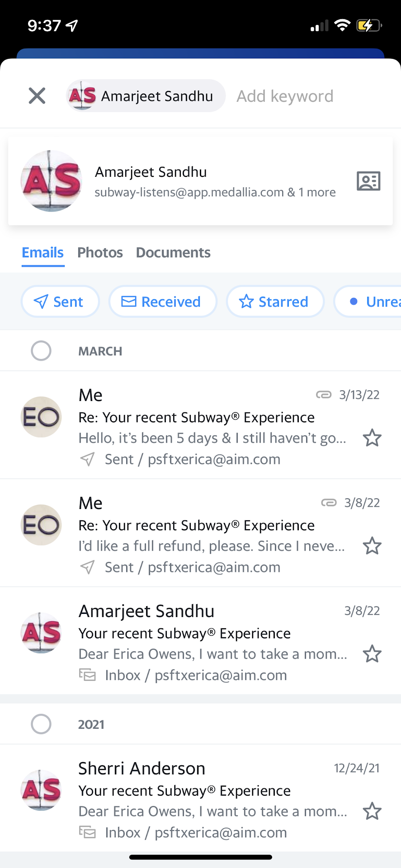Screen dimensions: 401x868
Task: Filter emails by Received
Action: click(162, 302)
